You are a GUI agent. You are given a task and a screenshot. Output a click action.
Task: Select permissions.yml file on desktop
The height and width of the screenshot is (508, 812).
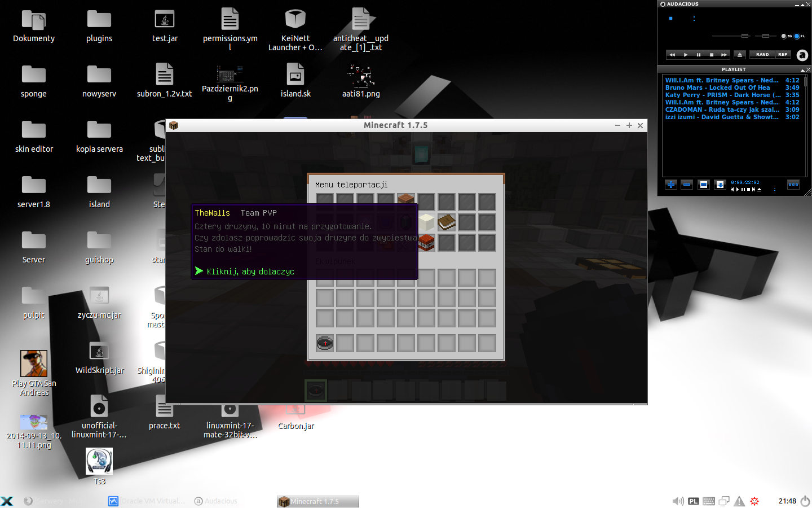click(x=230, y=29)
